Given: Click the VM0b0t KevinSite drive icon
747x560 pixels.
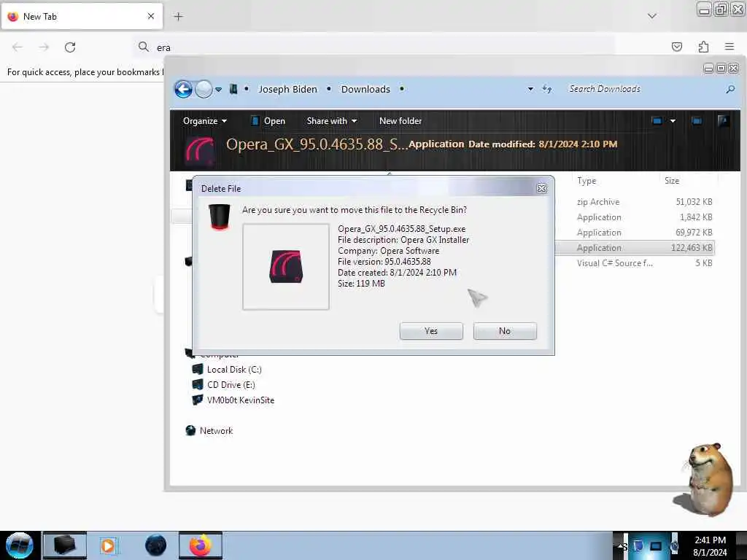Looking at the screenshot, I should 197,400.
